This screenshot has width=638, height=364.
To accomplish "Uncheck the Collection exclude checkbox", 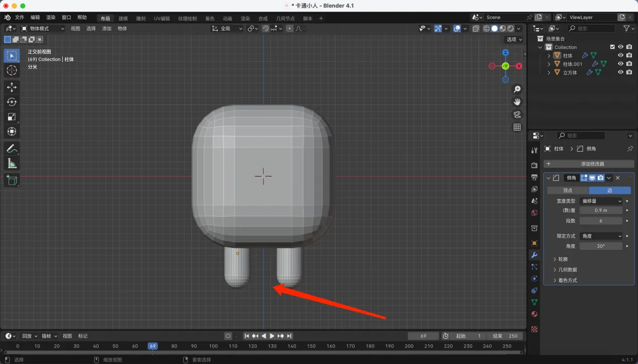I will coord(612,47).
